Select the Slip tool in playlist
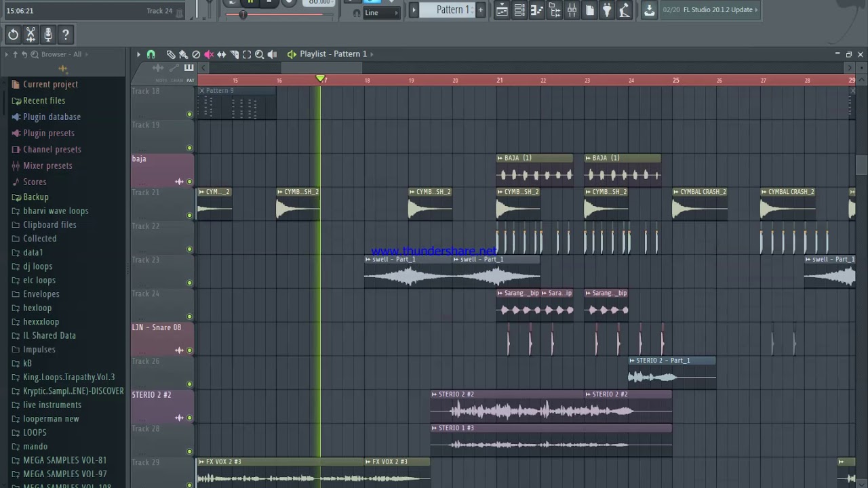The height and width of the screenshot is (488, 868). pyautogui.click(x=221, y=54)
